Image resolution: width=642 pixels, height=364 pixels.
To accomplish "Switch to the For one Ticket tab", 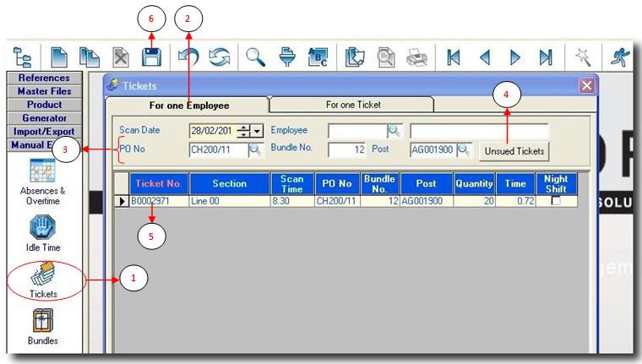I will (x=352, y=105).
